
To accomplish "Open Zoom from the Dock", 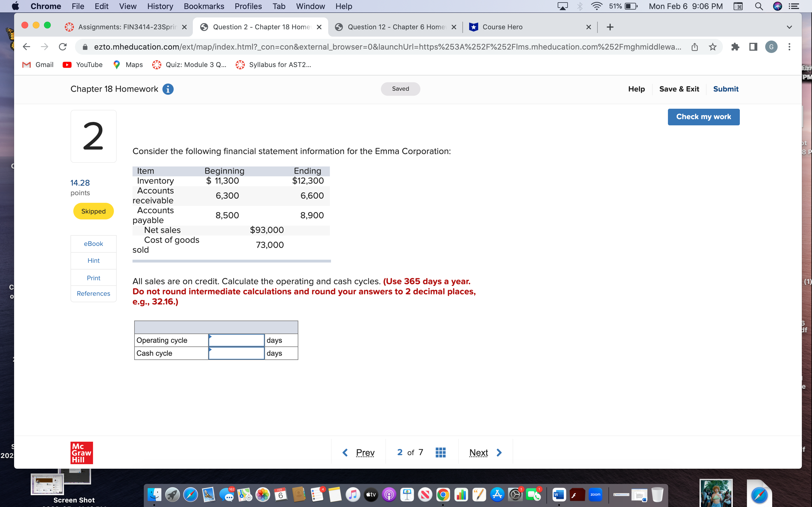I will coord(595,494).
